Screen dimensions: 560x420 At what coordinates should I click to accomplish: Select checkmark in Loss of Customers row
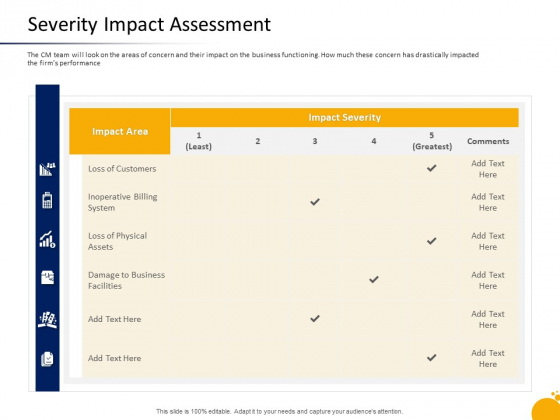pyautogui.click(x=431, y=168)
